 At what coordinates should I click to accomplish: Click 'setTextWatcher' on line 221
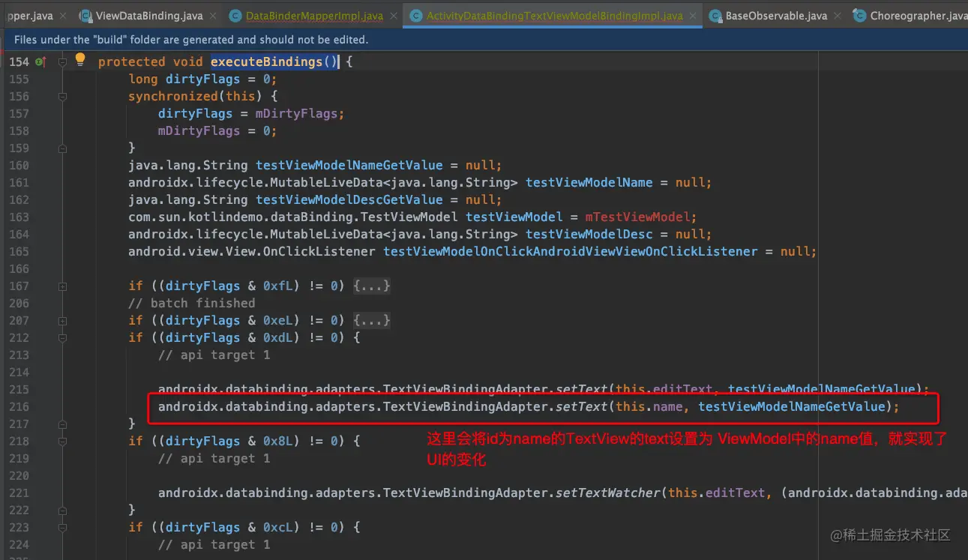(607, 493)
